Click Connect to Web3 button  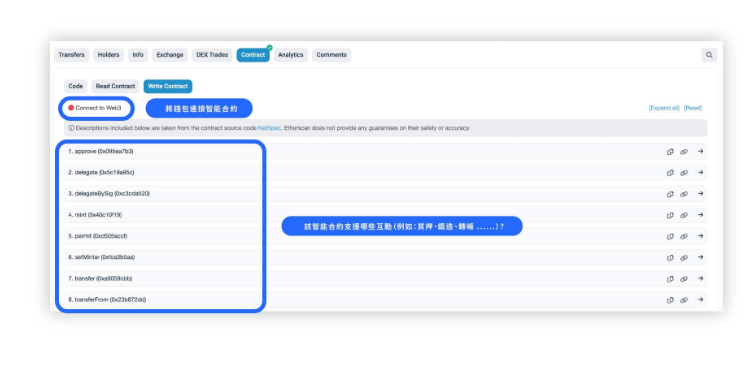pyautogui.click(x=95, y=108)
